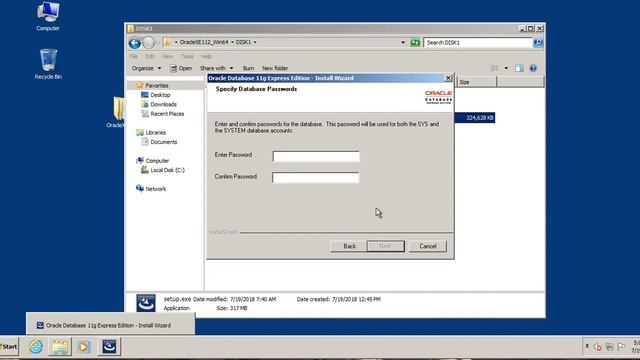Click the change view icon in Explorer
Screen dimensions: 640x360
point(494,68)
